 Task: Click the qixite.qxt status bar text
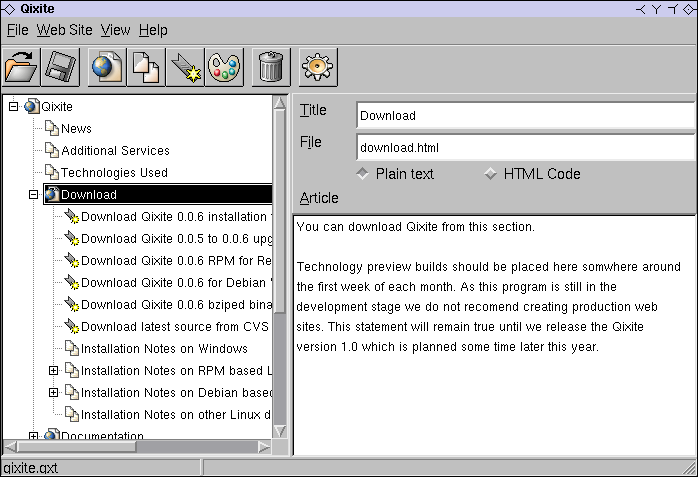pyautogui.click(x=31, y=468)
